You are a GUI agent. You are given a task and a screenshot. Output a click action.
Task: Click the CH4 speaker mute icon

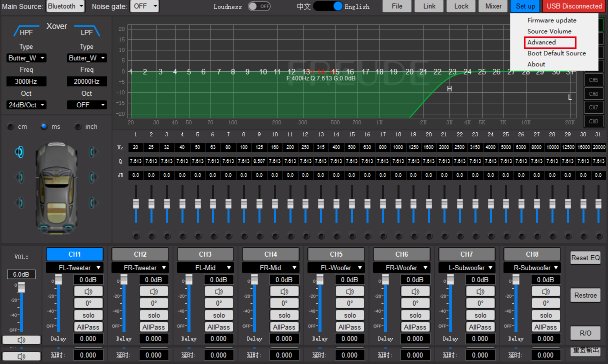pos(284,292)
